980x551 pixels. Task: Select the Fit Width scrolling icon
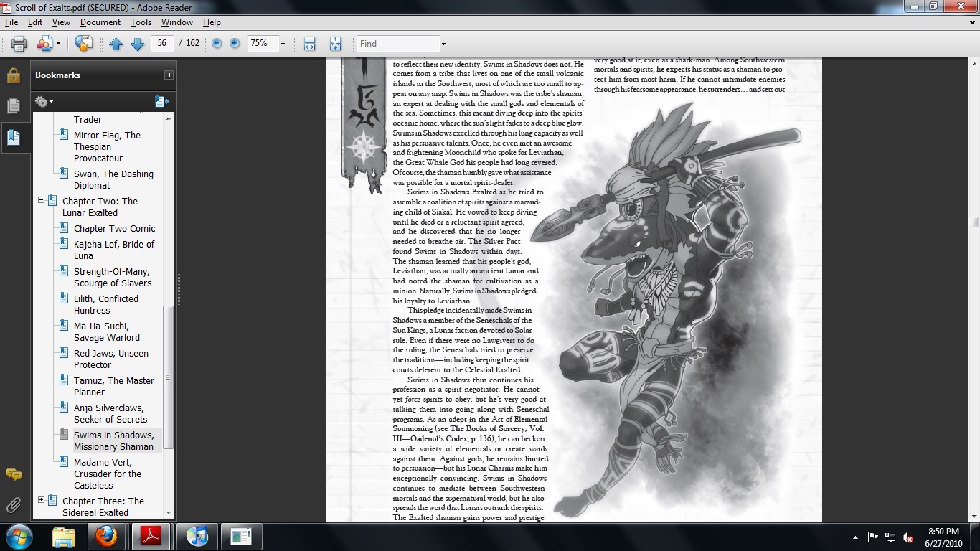310,44
